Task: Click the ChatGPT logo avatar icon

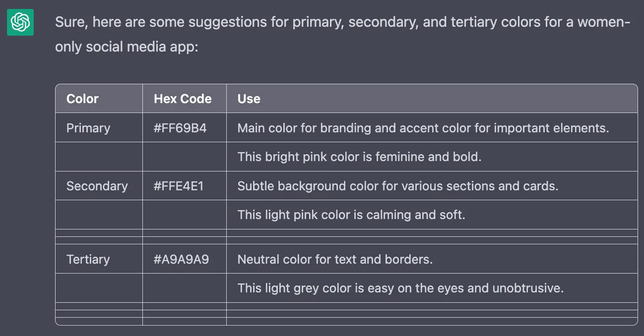Action: click(20, 23)
